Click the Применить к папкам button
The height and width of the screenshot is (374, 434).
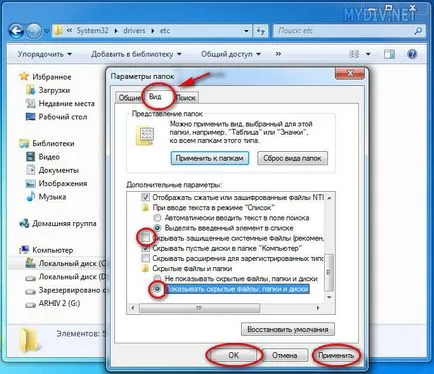(210, 158)
